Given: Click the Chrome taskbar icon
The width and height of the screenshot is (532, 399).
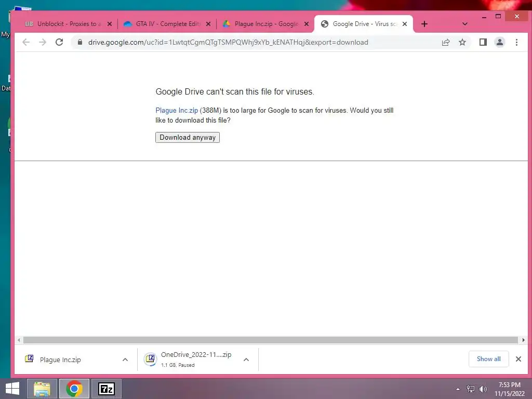Looking at the screenshot, I should 74,389.
